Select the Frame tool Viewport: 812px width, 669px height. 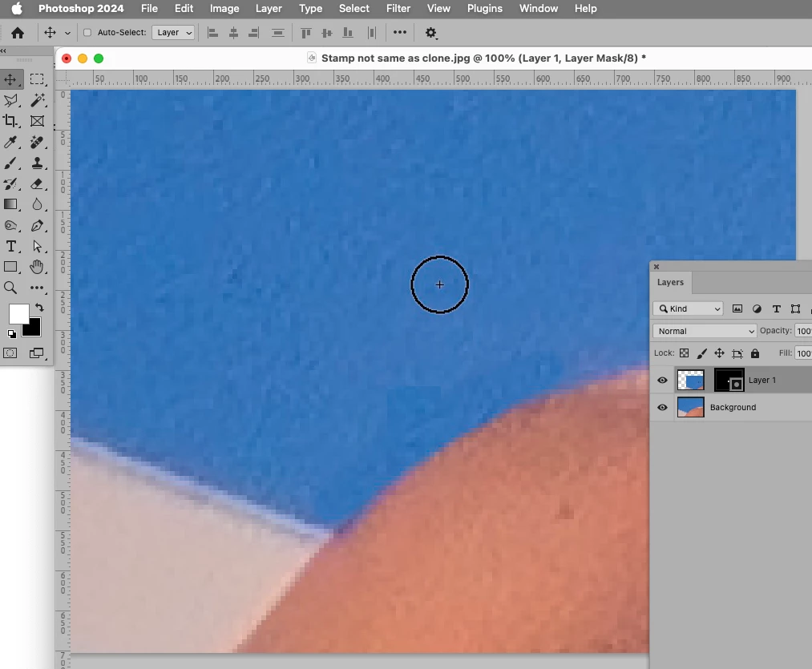pos(37,121)
